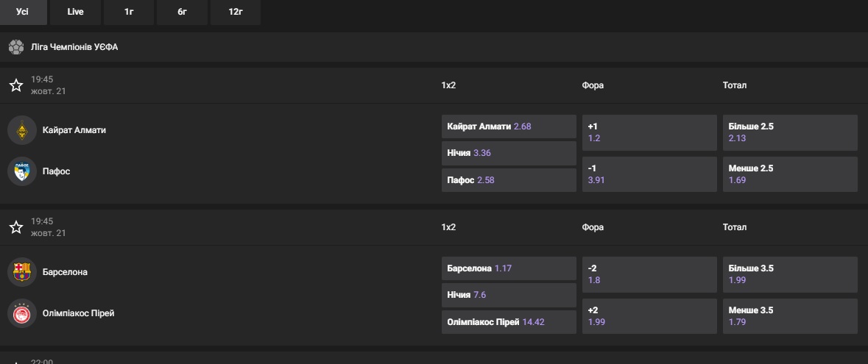
Task: Filter matches by 6г time tab
Action: tap(182, 12)
